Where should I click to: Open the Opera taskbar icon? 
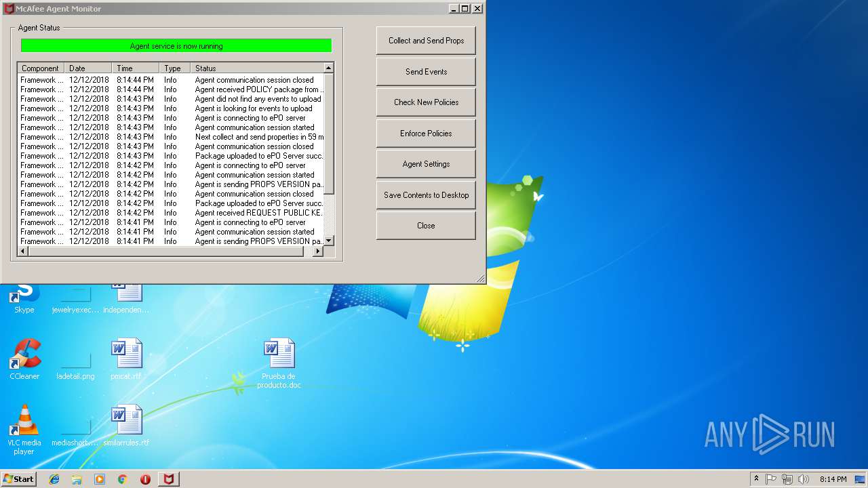tap(145, 479)
